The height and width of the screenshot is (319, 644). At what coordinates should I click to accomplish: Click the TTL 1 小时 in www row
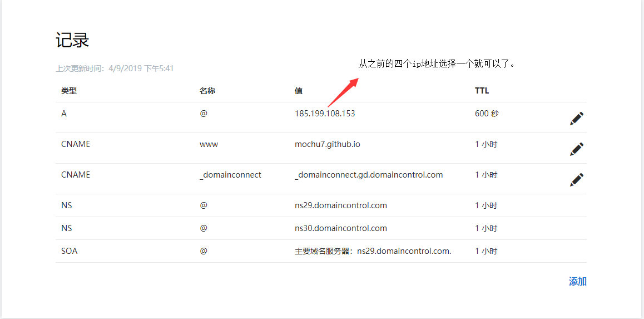(x=486, y=145)
